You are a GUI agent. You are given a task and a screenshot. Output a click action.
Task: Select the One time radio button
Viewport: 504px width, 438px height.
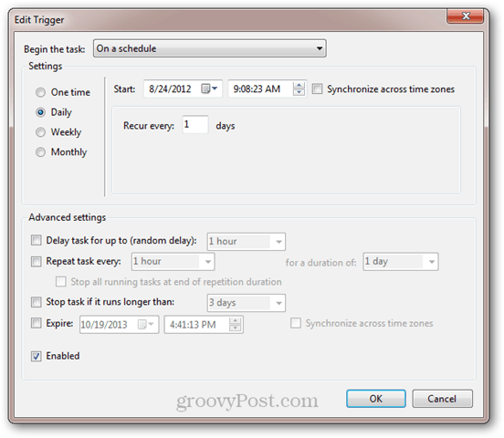[40, 92]
